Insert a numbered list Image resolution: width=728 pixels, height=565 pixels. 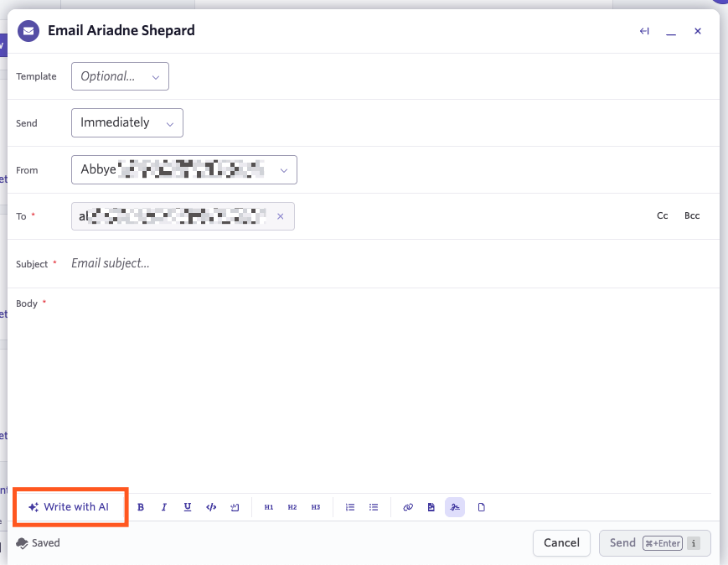point(350,507)
